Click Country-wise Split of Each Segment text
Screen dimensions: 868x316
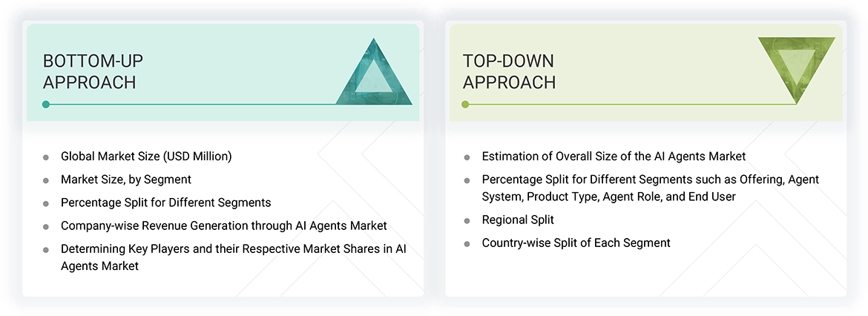point(576,243)
